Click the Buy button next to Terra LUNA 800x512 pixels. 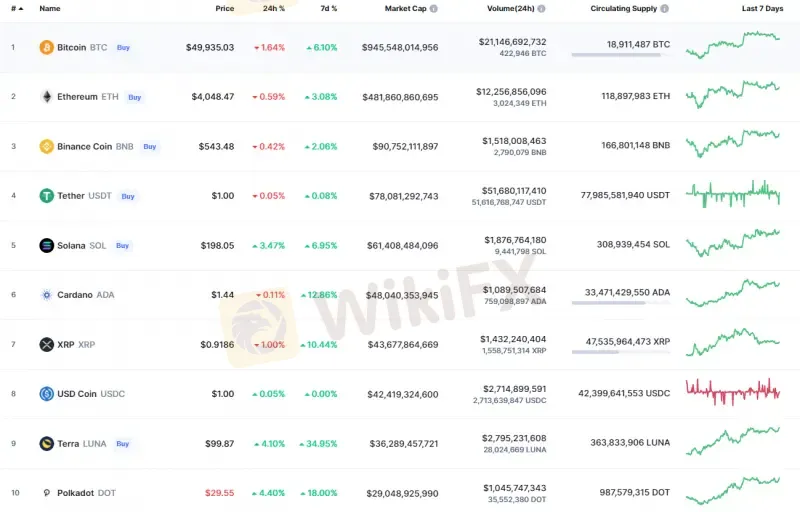click(x=122, y=444)
